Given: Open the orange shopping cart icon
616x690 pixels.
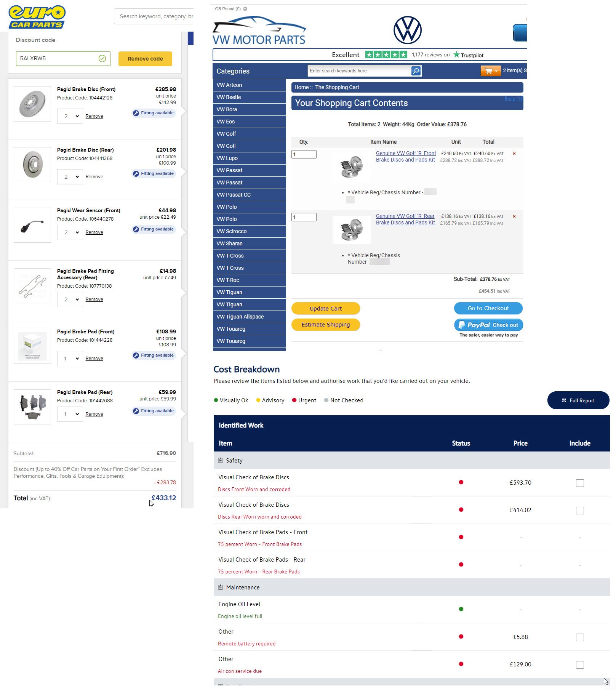Looking at the screenshot, I should pos(490,71).
